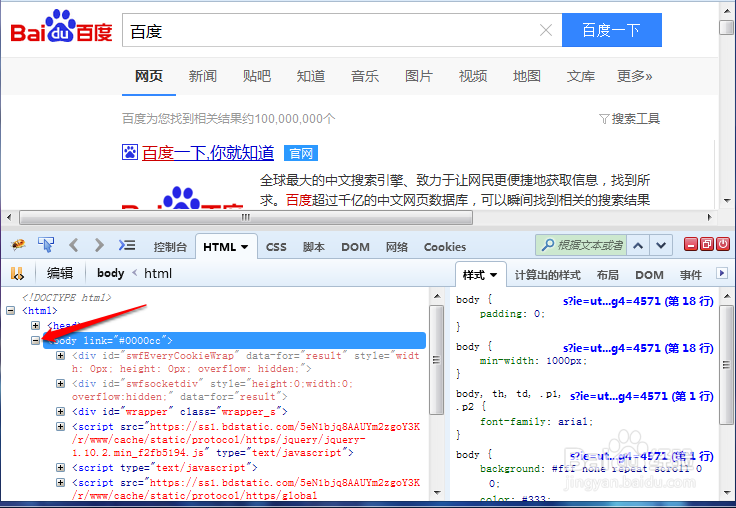The width and height of the screenshot is (736, 508).
Task: Select the 文库 search category
Action: (x=581, y=76)
